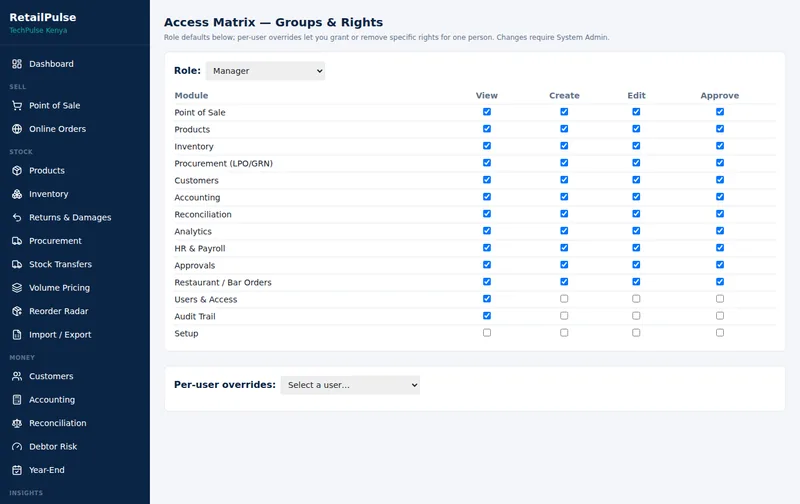
Task: Uncheck View for Approvals module
Action: [x=487, y=265]
